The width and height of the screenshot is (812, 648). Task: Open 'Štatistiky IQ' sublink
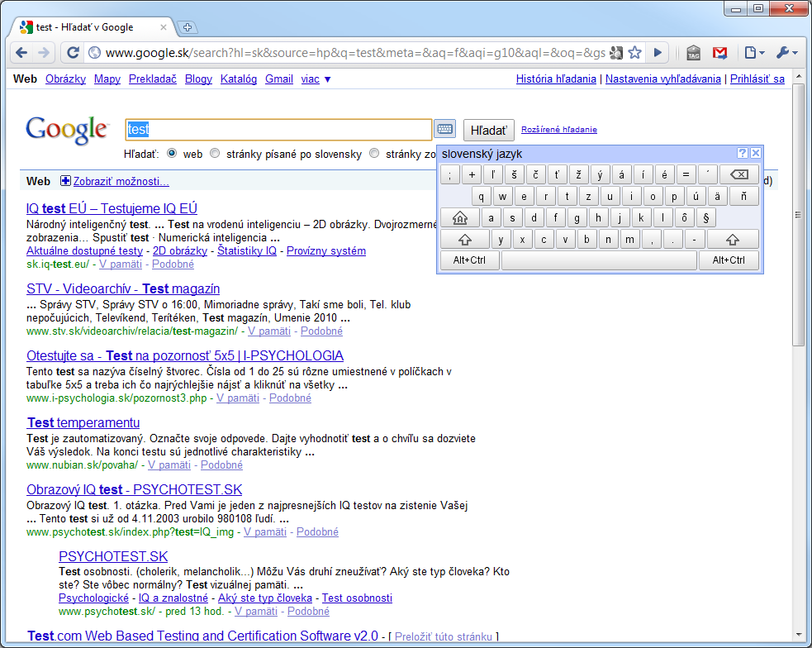coord(247,250)
